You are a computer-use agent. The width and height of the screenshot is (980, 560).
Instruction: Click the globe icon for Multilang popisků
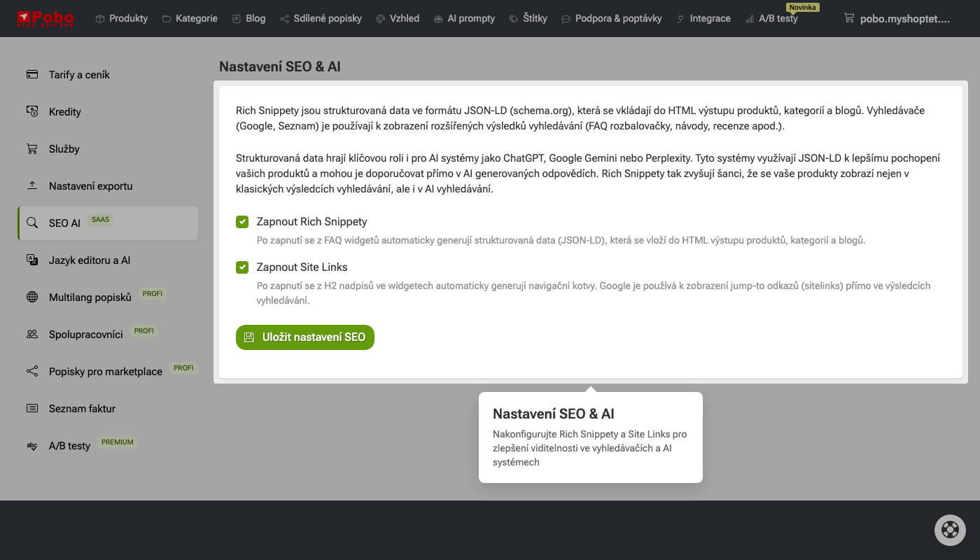click(x=32, y=297)
